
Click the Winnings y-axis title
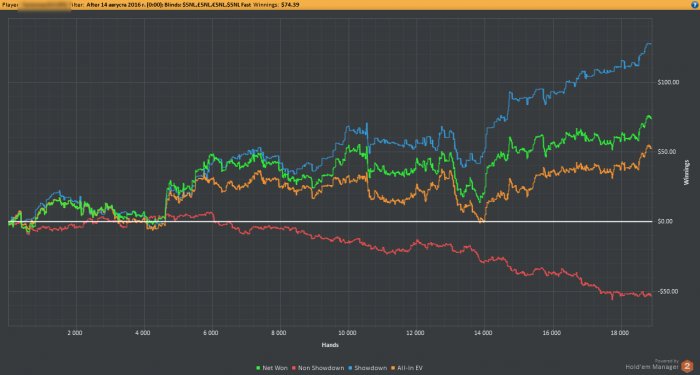[x=686, y=172]
